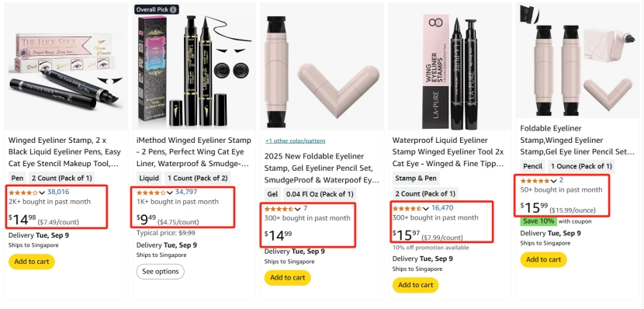Expand rating chevron next to 16,470 reviews
Screen dimensions: 644x309
point(425,209)
